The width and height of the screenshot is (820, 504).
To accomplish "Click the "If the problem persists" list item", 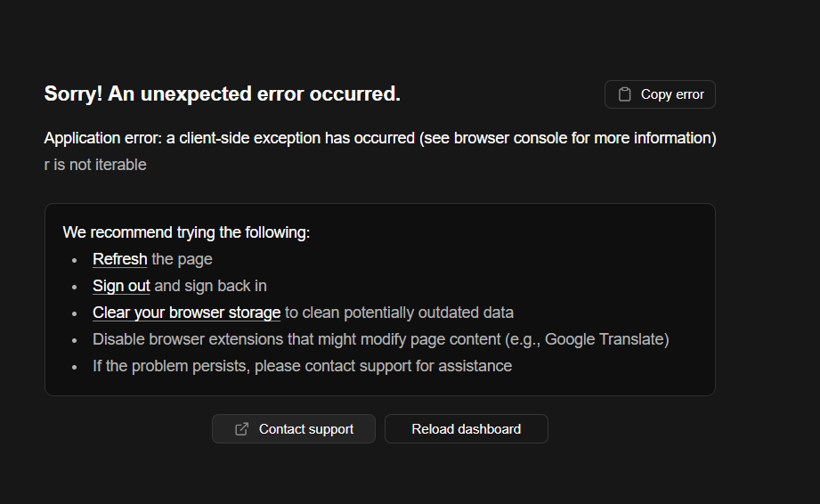I will click(302, 366).
